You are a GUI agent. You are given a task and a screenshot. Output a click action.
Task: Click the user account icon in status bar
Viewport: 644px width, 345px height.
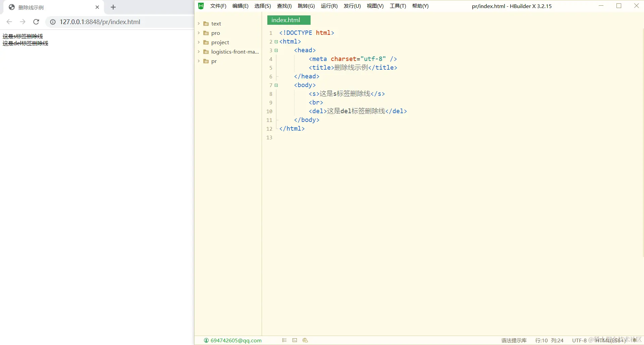[206, 340]
